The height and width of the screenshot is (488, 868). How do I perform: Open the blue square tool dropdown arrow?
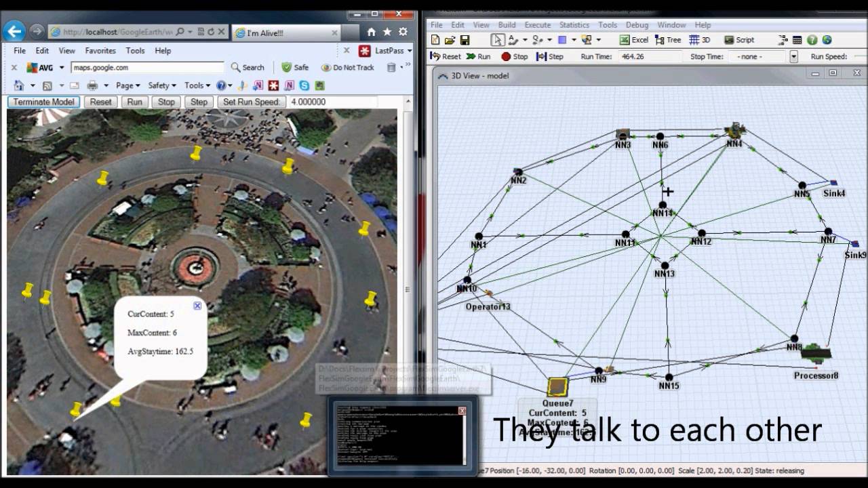point(574,40)
